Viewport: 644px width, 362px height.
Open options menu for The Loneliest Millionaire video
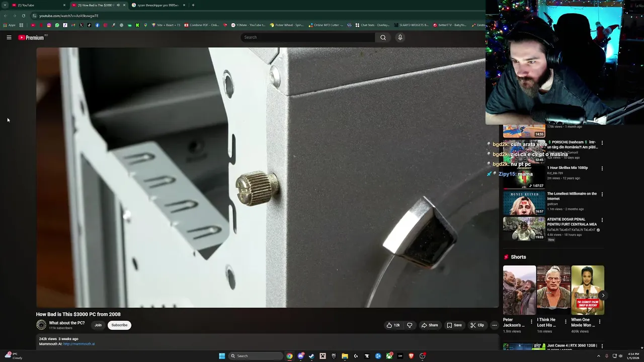click(x=602, y=194)
